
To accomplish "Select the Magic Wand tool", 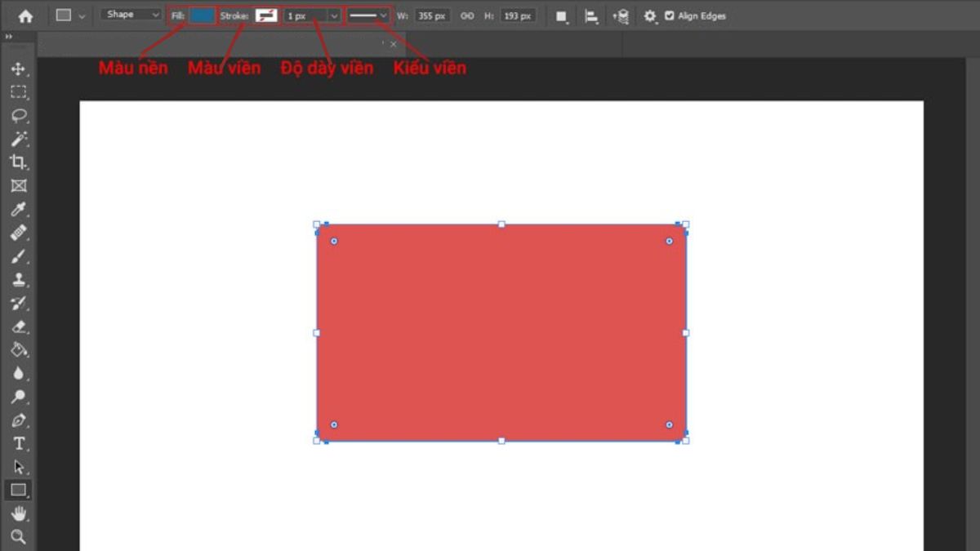I will [18, 139].
